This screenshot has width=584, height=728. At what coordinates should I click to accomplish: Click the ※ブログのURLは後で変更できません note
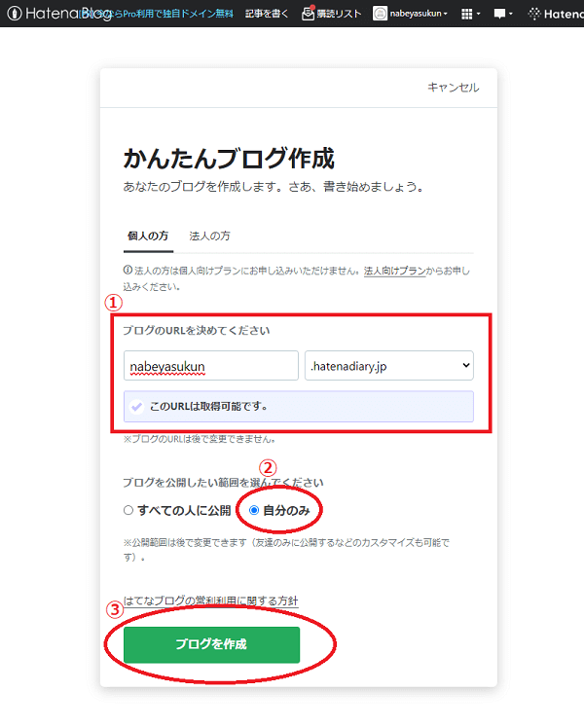[x=200, y=439]
